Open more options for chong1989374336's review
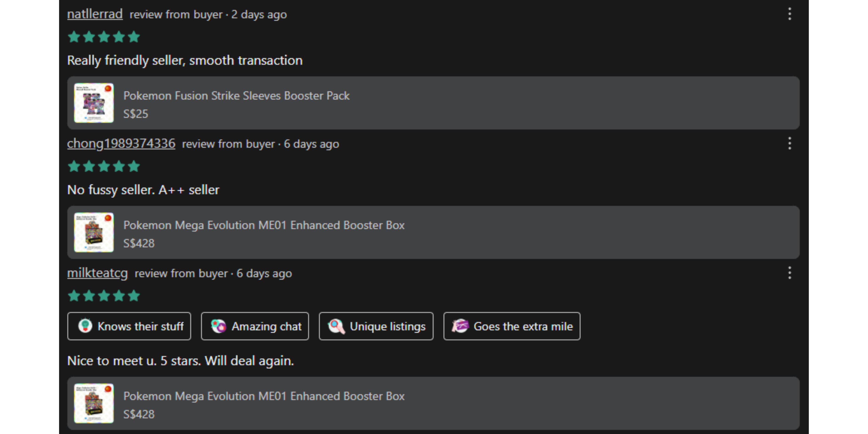The width and height of the screenshot is (868, 434). pos(789,144)
